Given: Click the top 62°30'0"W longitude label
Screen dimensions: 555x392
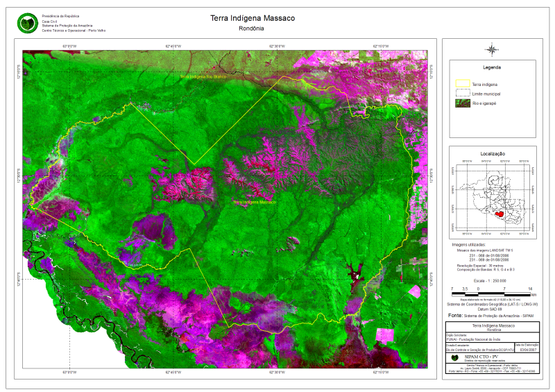Looking at the screenshot, I should point(277,46).
